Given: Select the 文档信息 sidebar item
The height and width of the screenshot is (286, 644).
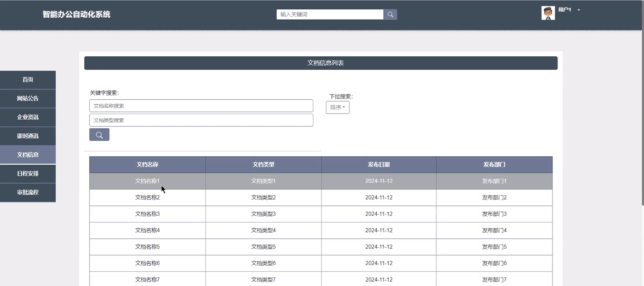Looking at the screenshot, I should click(x=28, y=155).
